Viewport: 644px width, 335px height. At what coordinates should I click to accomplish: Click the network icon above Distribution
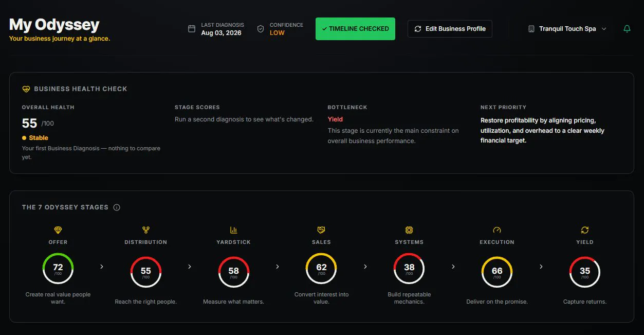tap(146, 230)
